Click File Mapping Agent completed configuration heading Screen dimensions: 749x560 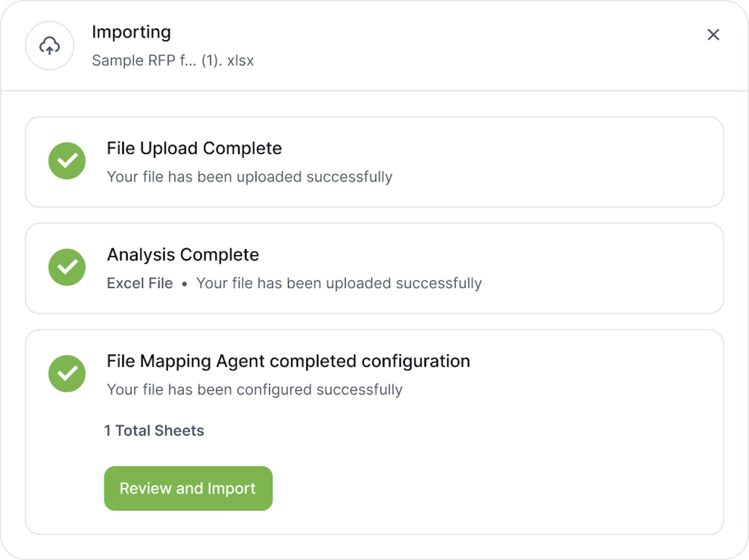tap(288, 361)
